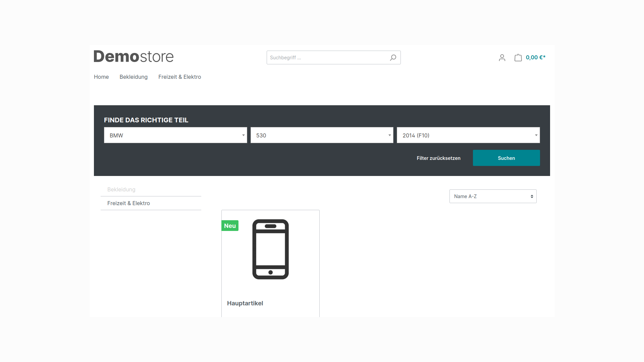Click the search magnifier icon

pos(393,58)
